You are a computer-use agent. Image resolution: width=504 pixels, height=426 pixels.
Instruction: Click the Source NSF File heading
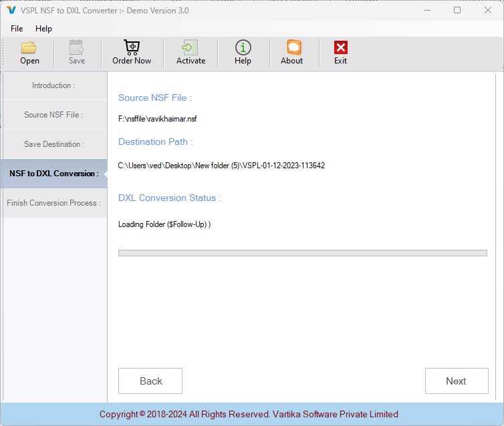(x=155, y=97)
